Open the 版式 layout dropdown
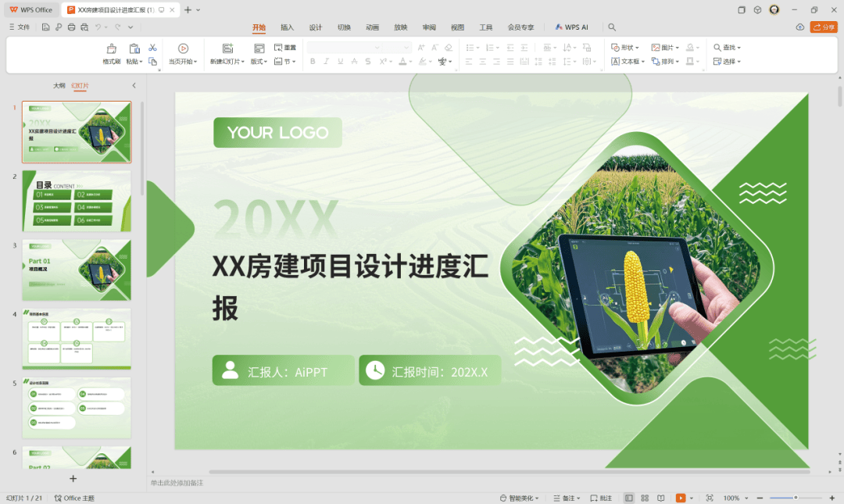The height and width of the screenshot is (504, 844). pos(259,62)
